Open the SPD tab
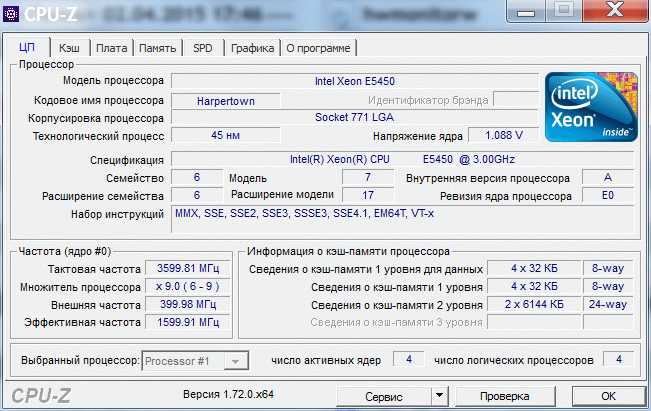The width and height of the screenshot is (651, 411). point(203,48)
